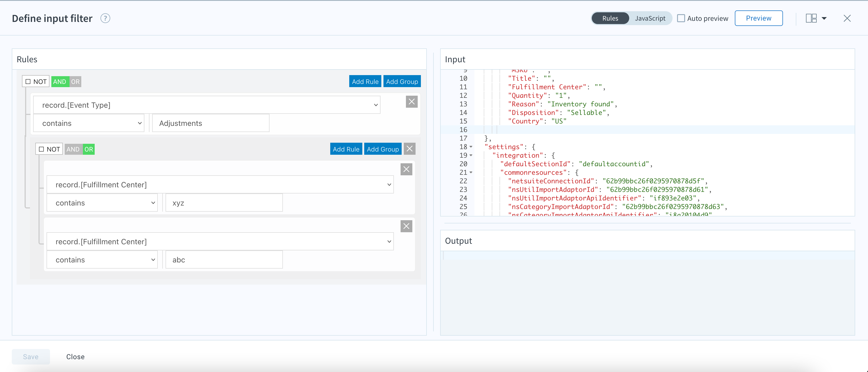The width and height of the screenshot is (868, 372).
Task: Collapse the integration block at line 19
Action: [x=471, y=155]
